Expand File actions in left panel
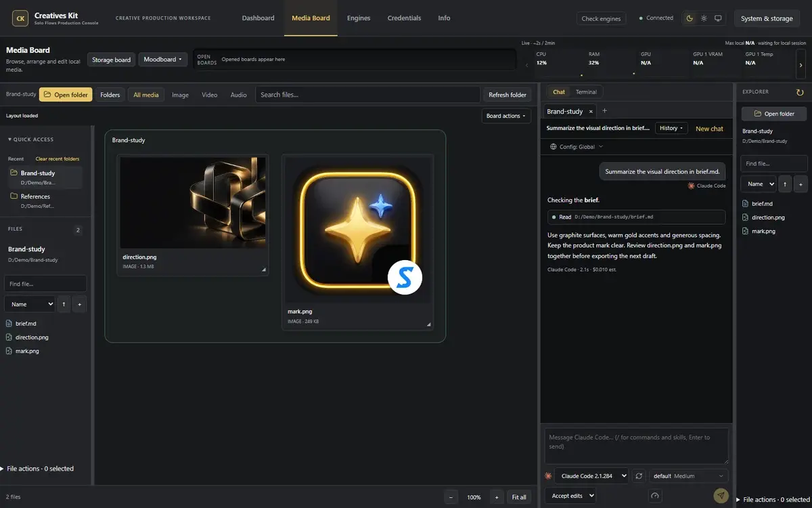This screenshot has width=812, height=508. pos(37,469)
